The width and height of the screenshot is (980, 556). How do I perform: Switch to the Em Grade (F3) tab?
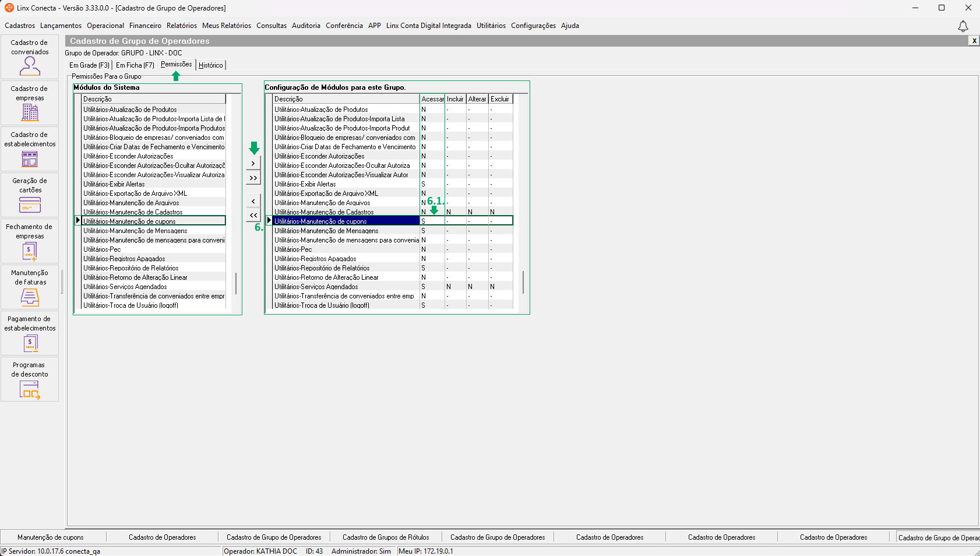pos(89,65)
